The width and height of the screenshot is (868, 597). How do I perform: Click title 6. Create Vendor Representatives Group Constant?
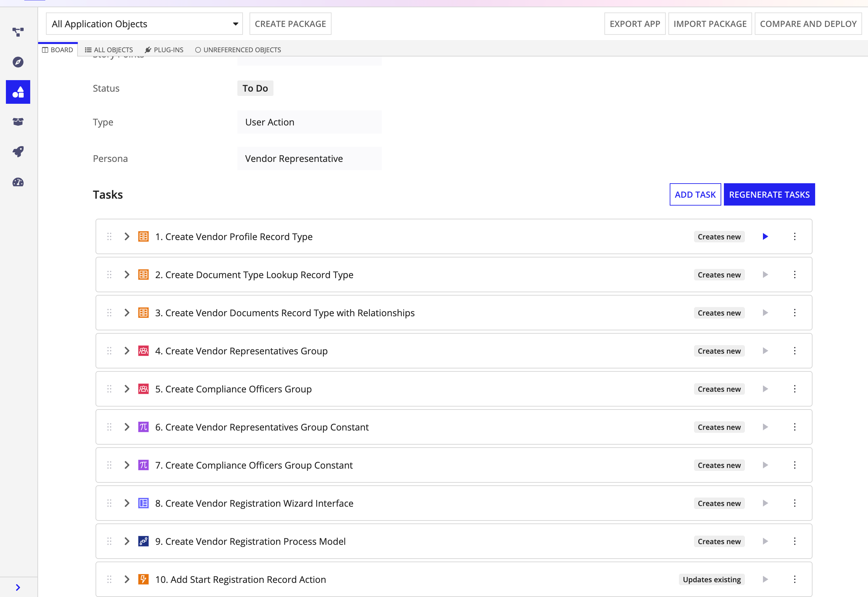(x=262, y=427)
